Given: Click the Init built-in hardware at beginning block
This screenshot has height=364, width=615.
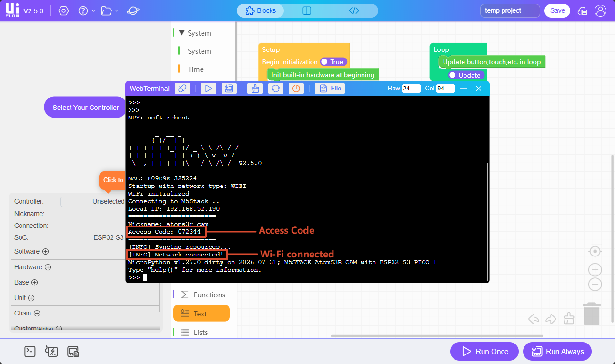Looking at the screenshot, I should tap(323, 75).
